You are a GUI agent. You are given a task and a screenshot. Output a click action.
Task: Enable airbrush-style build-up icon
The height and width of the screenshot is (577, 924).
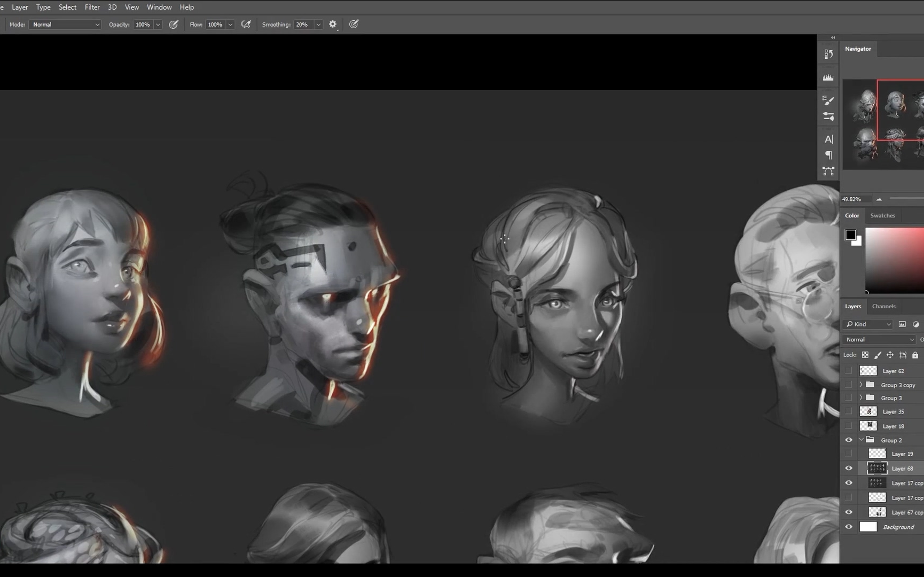[x=246, y=25]
